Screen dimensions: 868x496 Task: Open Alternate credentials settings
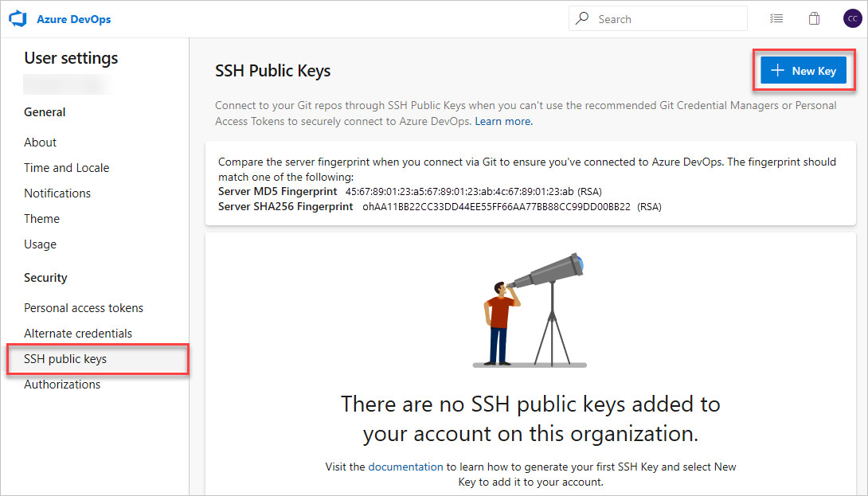77,333
